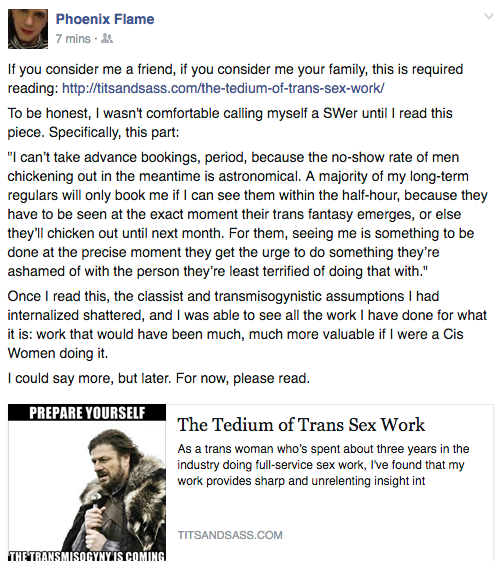The image size is (501, 561).
Task: Click THE TRANSMISOGYNY IS COMING caption
Action: (x=87, y=556)
